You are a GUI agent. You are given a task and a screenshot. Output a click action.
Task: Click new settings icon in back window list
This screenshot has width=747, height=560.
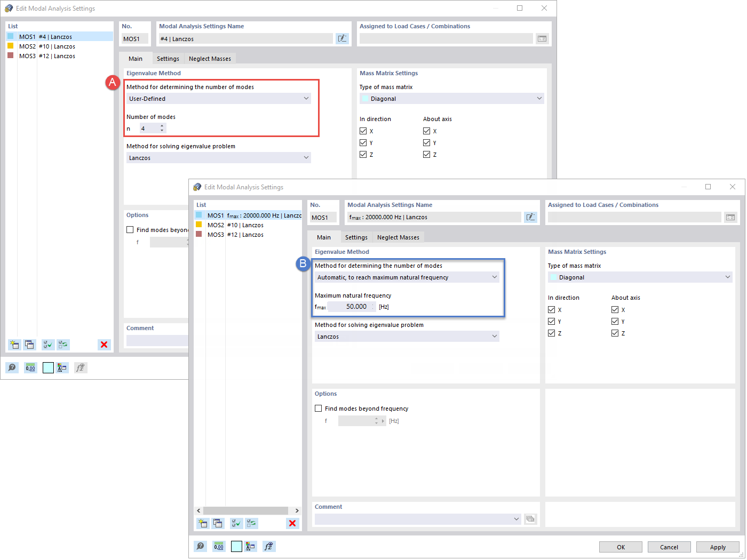[14, 345]
